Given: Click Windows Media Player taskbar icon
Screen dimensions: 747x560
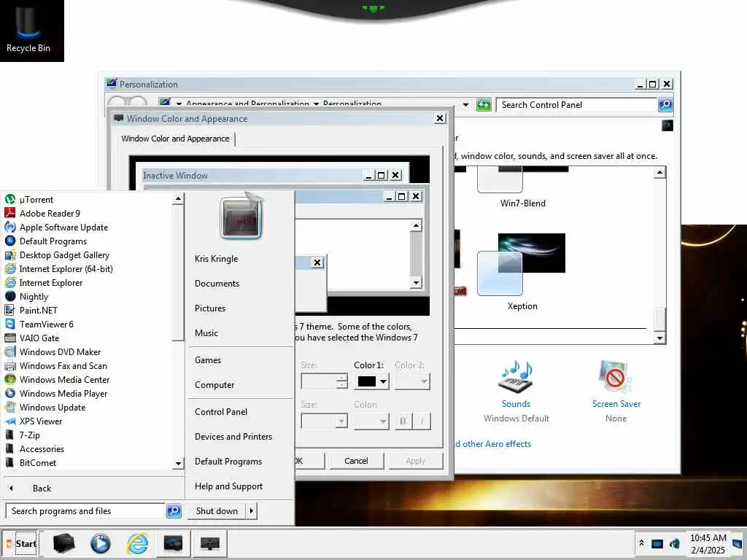Looking at the screenshot, I should [x=101, y=543].
